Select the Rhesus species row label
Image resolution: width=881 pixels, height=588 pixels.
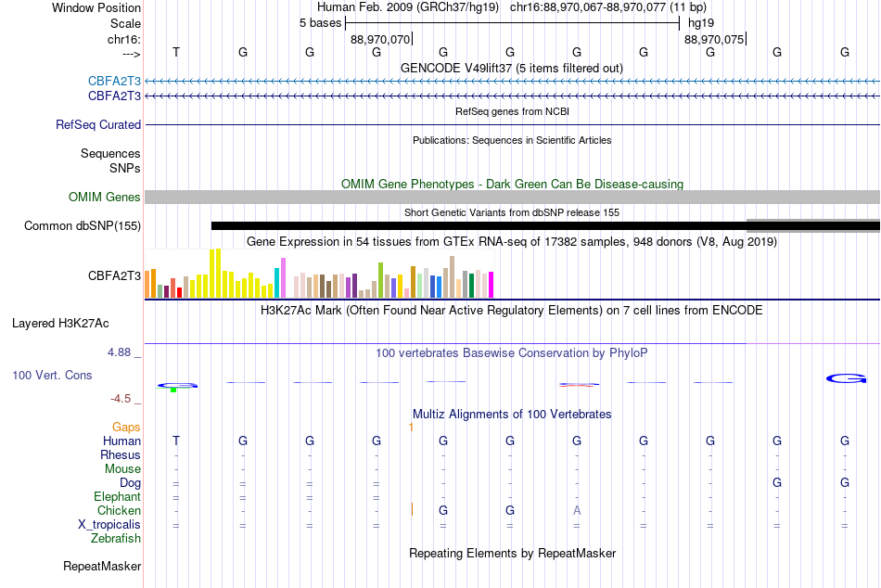(121, 454)
